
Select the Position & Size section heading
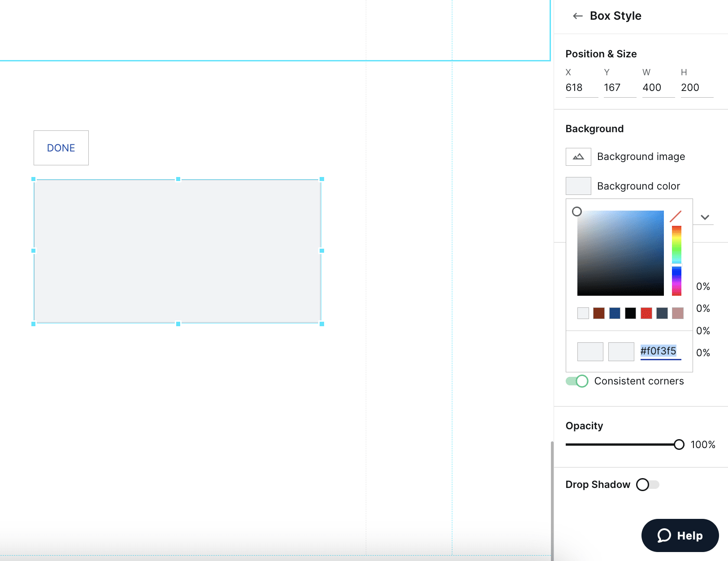pos(601,54)
